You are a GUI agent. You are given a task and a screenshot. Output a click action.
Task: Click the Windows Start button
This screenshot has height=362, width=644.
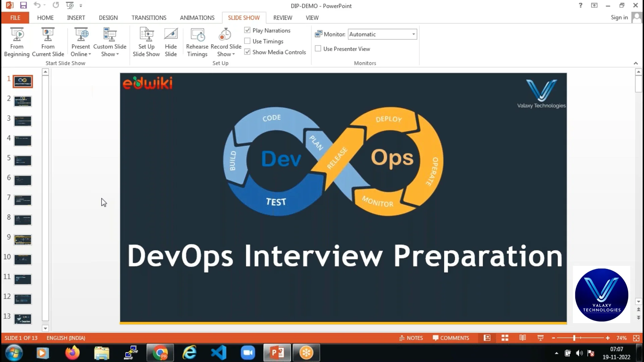coord(14,353)
